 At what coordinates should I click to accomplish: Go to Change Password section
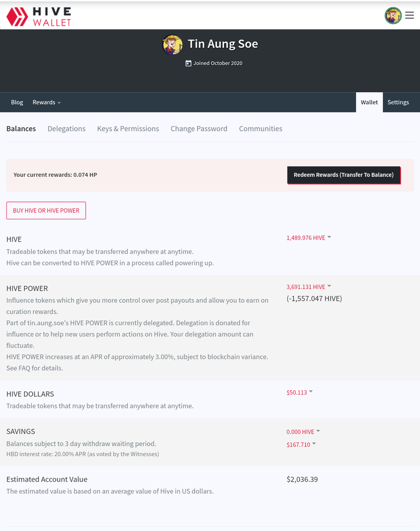pyautogui.click(x=199, y=129)
